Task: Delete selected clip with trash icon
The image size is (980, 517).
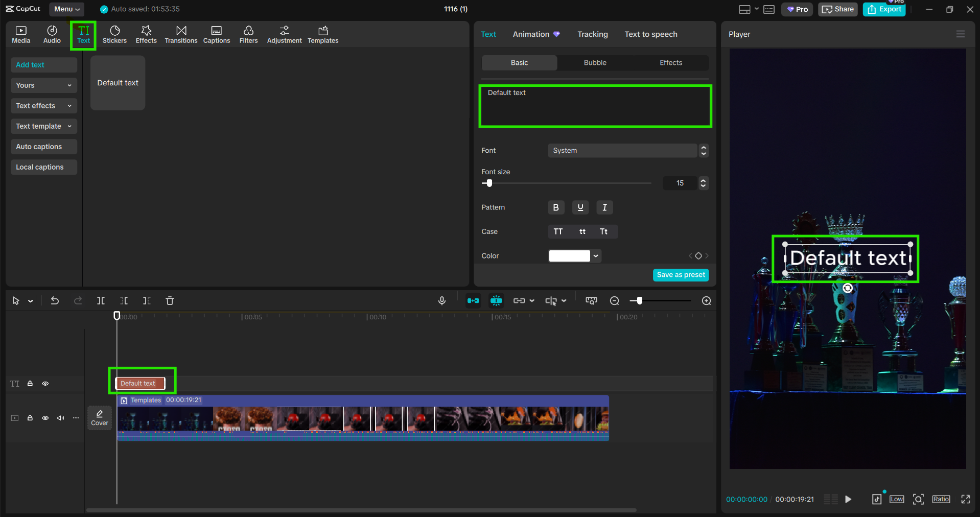Action: coord(170,301)
